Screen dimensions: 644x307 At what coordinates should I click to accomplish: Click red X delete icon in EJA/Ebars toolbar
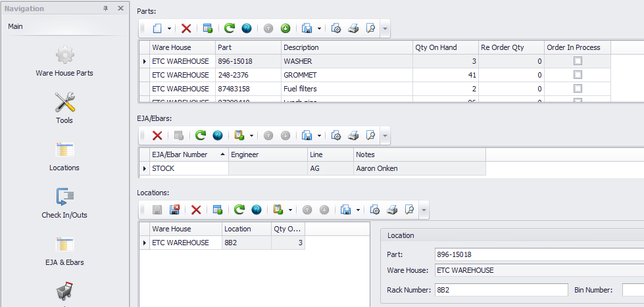tap(157, 135)
